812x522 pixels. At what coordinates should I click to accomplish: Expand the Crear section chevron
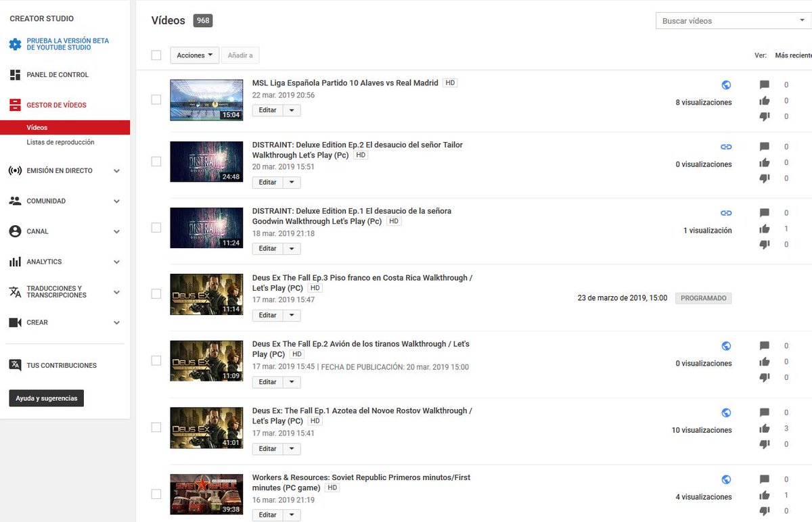[x=116, y=323]
